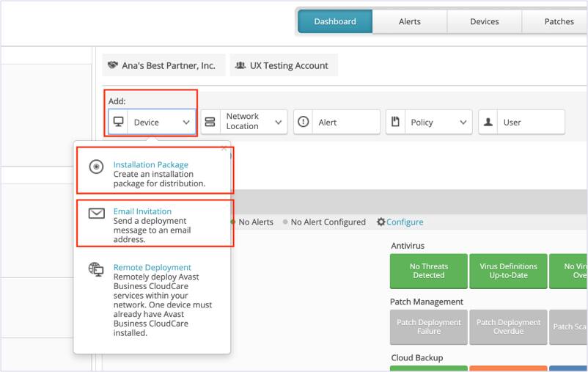Click the Remote Deployment network icon

tap(96, 269)
